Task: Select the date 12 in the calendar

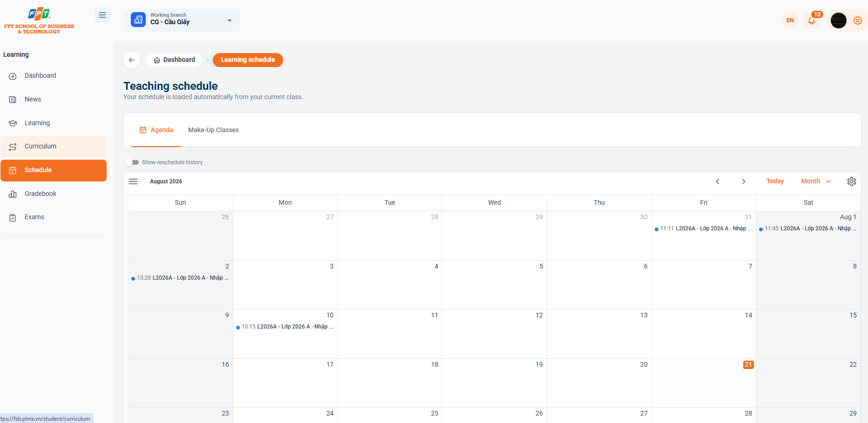Action: click(x=539, y=316)
